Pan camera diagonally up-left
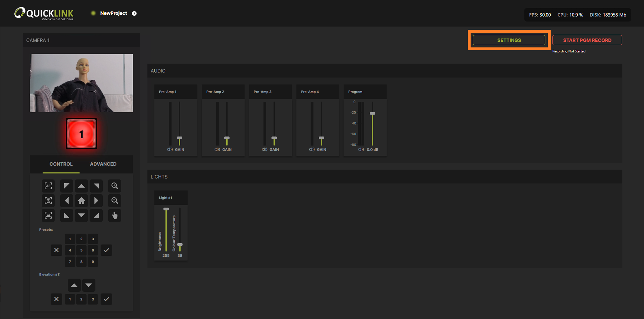The width and height of the screenshot is (644, 319). [x=66, y=186]
